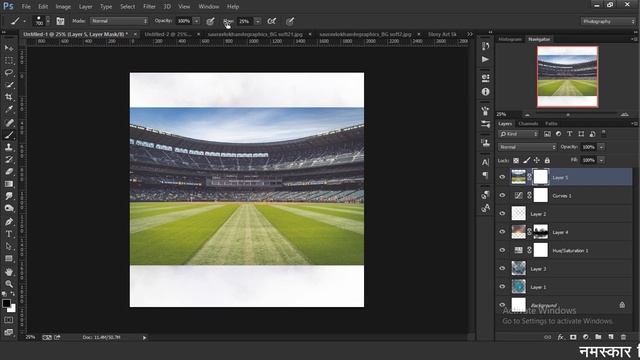Viewport: 640px width, 360px height.
Task: Hide the Hue/Saturation 1 layer
Action: (502, 250)
